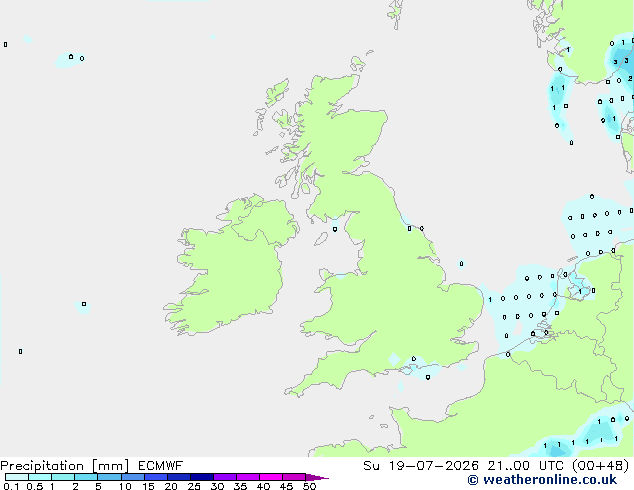The image size is (634, 490).
Task: Click the 2–5 mm legend swatch
Action: pos(86,477)
